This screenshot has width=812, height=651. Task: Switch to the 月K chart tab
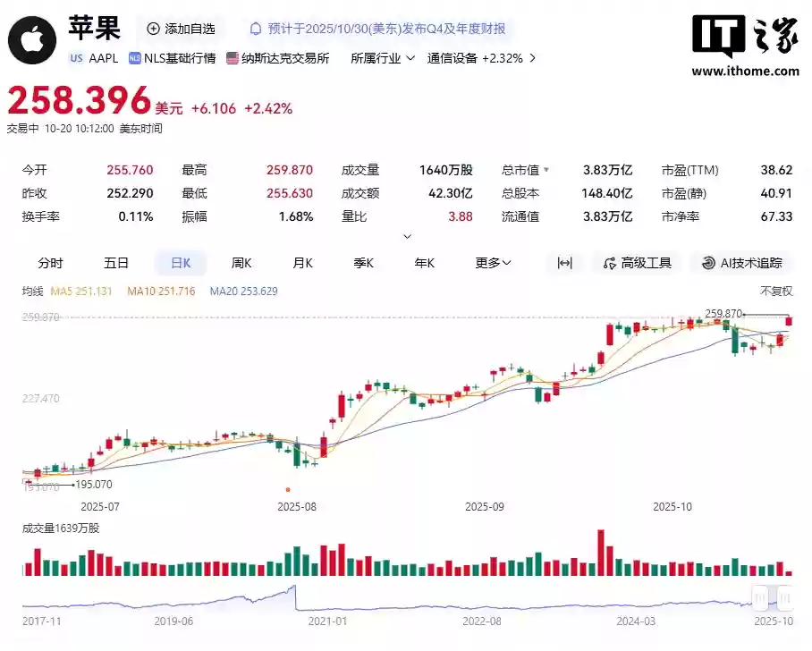[302, 263]
